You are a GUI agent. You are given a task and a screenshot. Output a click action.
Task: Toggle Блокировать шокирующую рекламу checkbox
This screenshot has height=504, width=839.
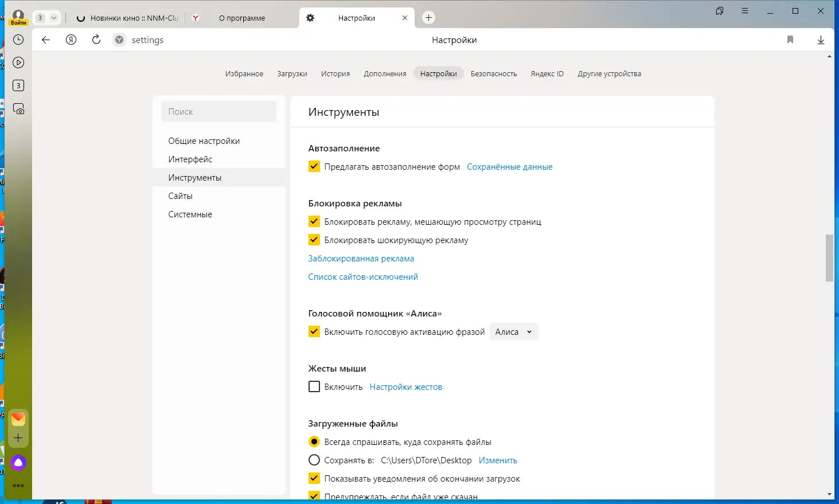point(314,240)
